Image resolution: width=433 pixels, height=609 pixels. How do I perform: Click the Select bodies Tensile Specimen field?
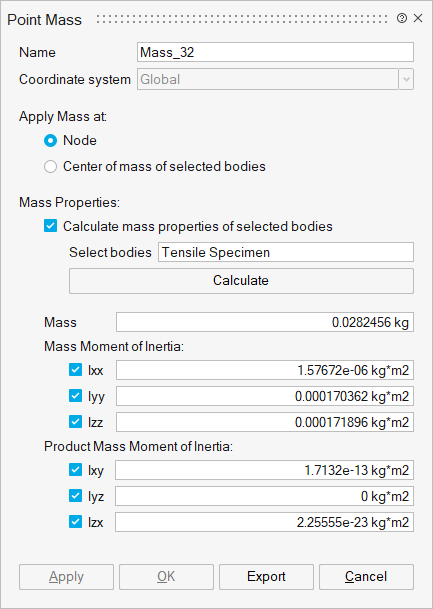[286, 252]
